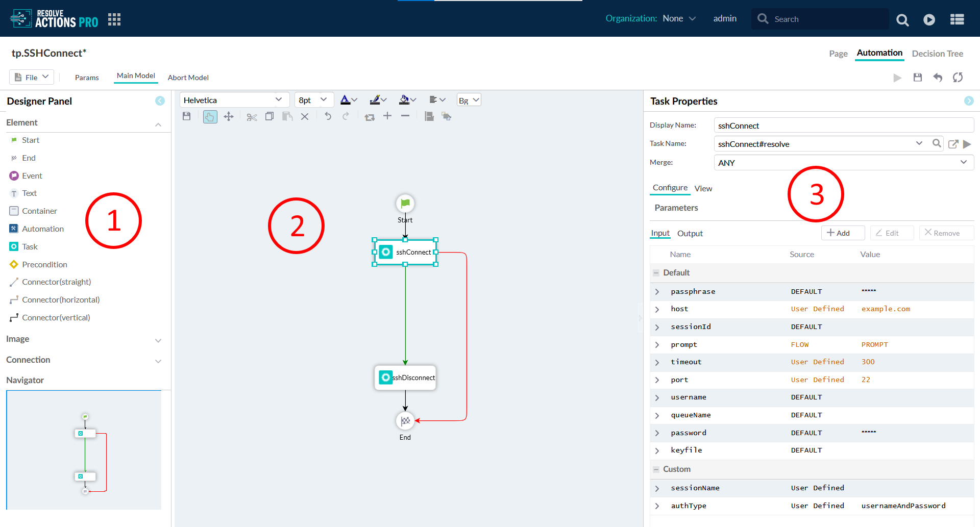Image resolution: width=980 pixels, height=527 pixels.
Task: Collapse the Default parameters group
Action: (x=656, y=273)
